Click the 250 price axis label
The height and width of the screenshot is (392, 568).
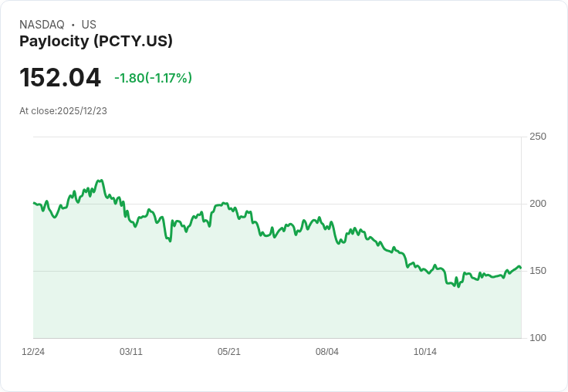[538, 137]
